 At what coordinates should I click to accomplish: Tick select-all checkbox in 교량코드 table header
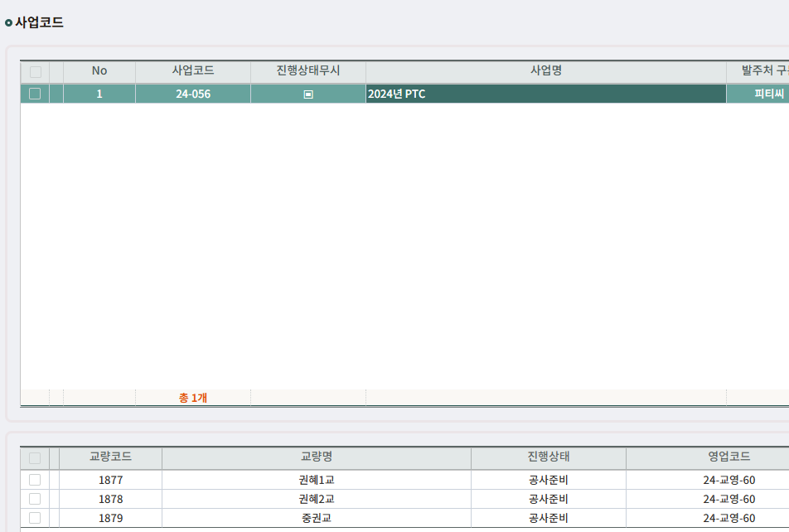point(35,458)
